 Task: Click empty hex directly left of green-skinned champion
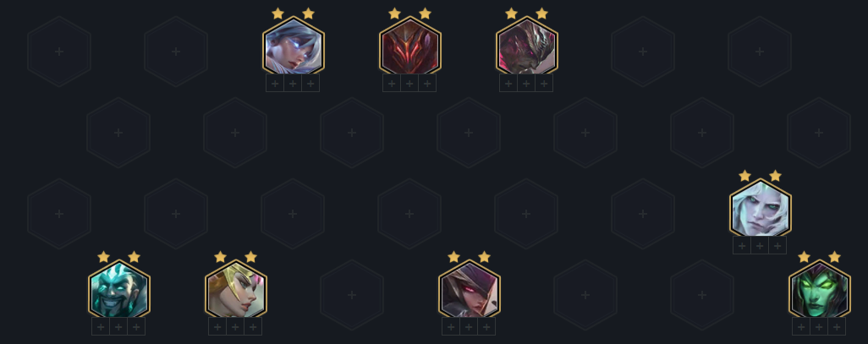coord(702,295)
